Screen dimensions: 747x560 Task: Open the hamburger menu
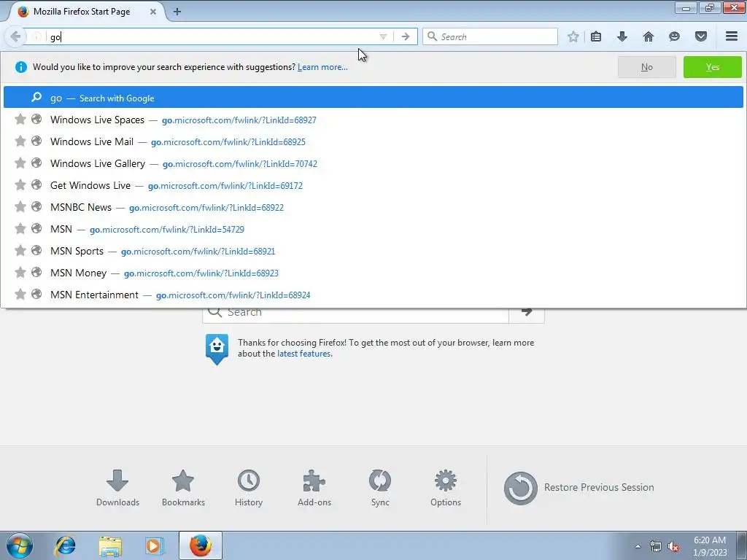point(732,36)
